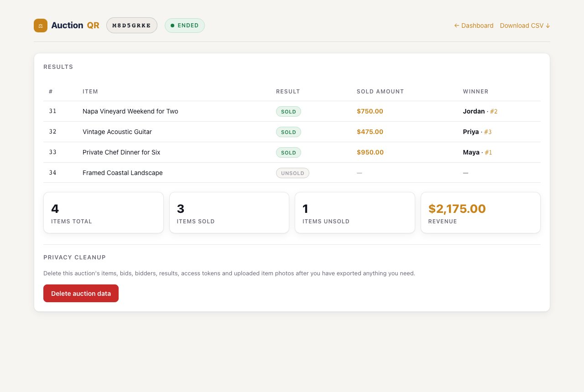Select Private Chef Dinner for Six item

(121, 152)
